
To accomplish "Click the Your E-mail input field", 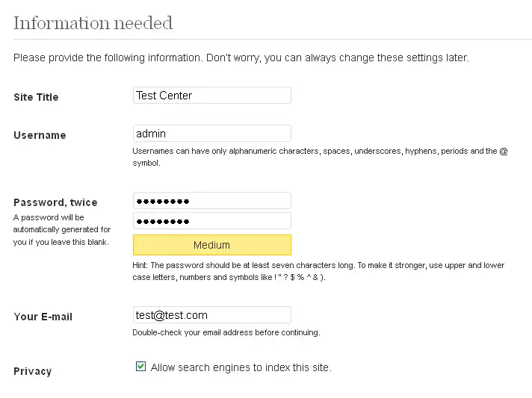I will click(x=212, y=315).
